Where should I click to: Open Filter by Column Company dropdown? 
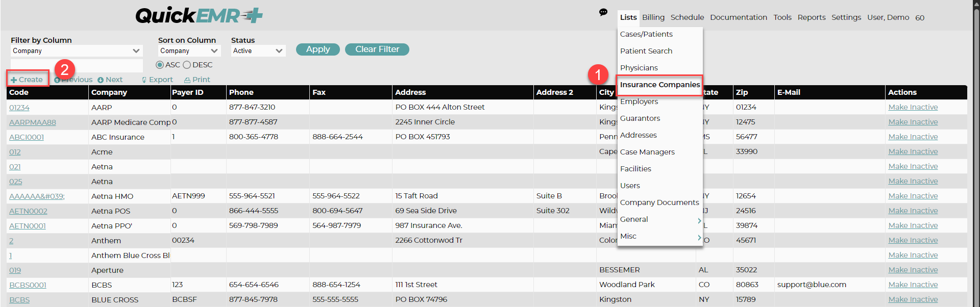(x=77, y=51)
